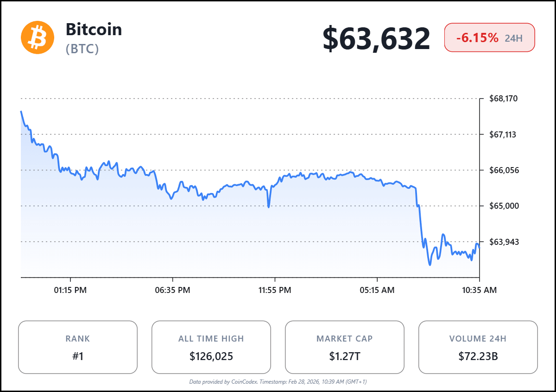The width and height of the screenshot is (556, 392).
Task: Click the 05:15 AM time marker
Action: pyautogui.click(x=377, y=290)
